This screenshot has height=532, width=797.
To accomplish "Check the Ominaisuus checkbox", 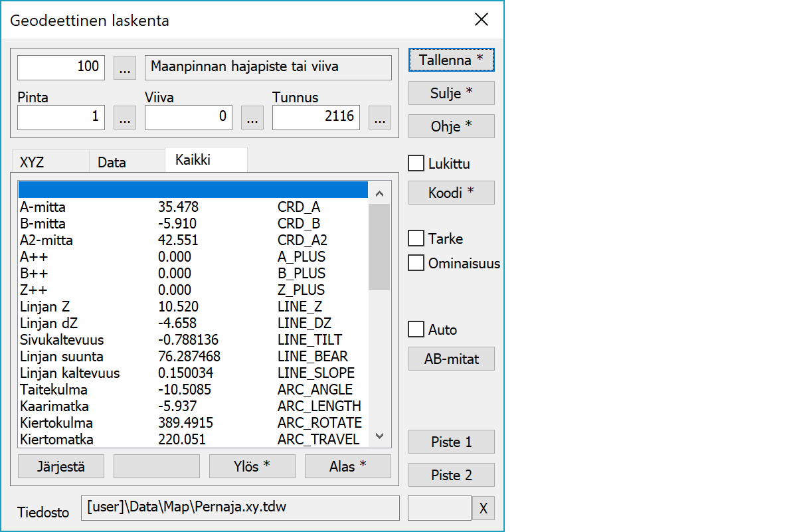I will [x=416, y=263].
